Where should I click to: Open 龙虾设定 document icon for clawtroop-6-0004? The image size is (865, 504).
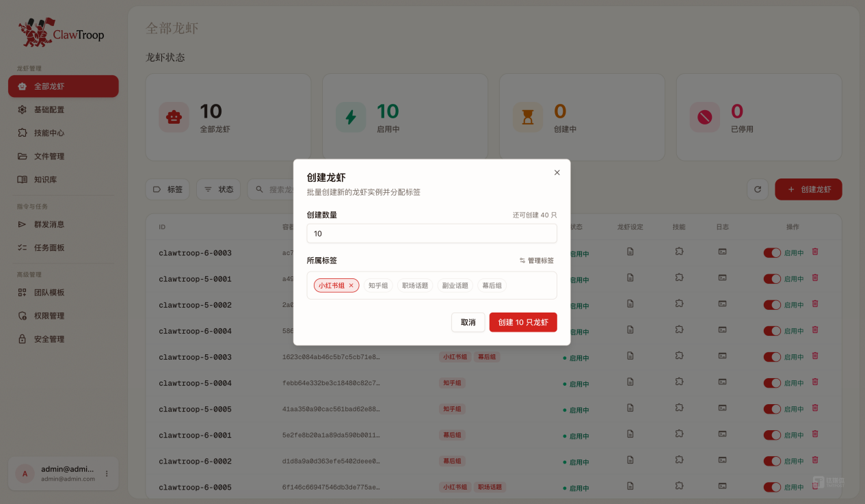pyautogui.click(x=630, y=330)
